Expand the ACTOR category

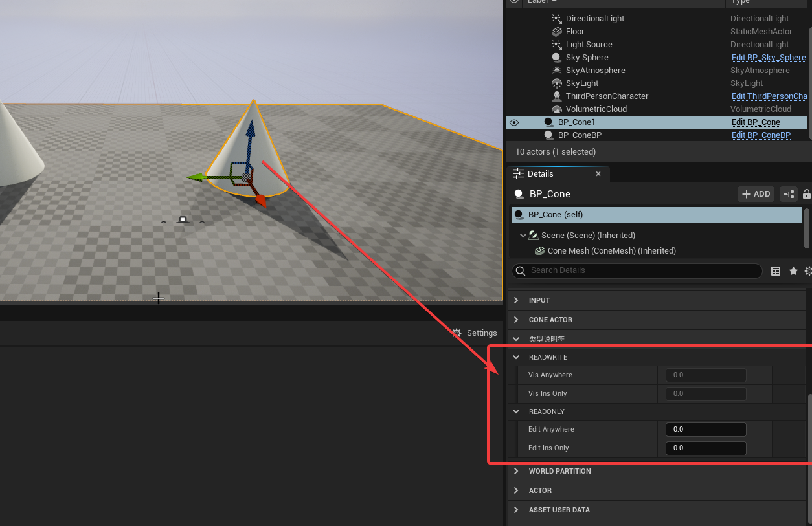pos(516,490)
